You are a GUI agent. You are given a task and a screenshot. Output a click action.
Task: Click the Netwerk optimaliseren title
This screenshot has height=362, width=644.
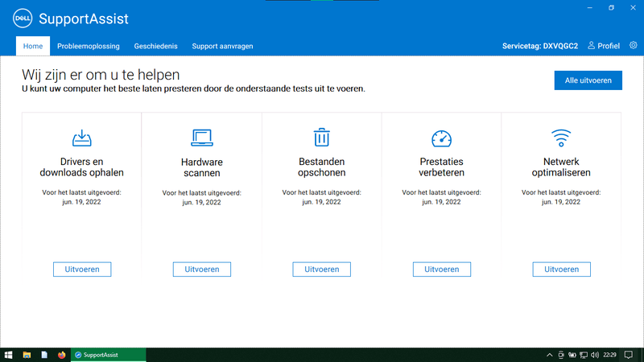click(x=561, y=167)
